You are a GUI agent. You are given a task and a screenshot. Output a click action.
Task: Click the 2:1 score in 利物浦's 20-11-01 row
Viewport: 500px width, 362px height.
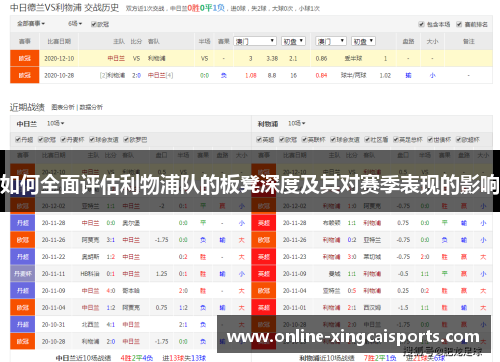(x=352, y=308)
